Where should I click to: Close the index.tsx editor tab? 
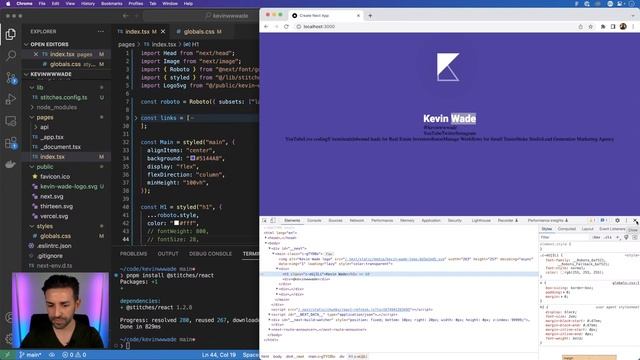[x=163, y=31]
